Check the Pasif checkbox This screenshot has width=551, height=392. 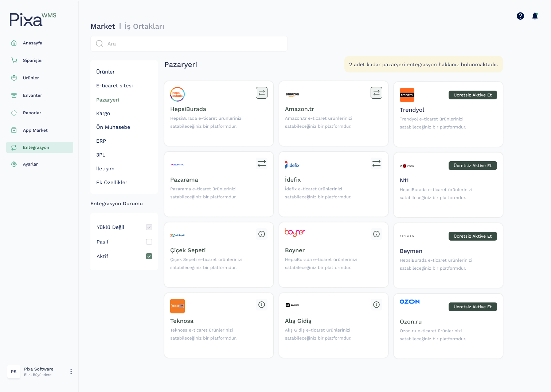tap(149, 242)
